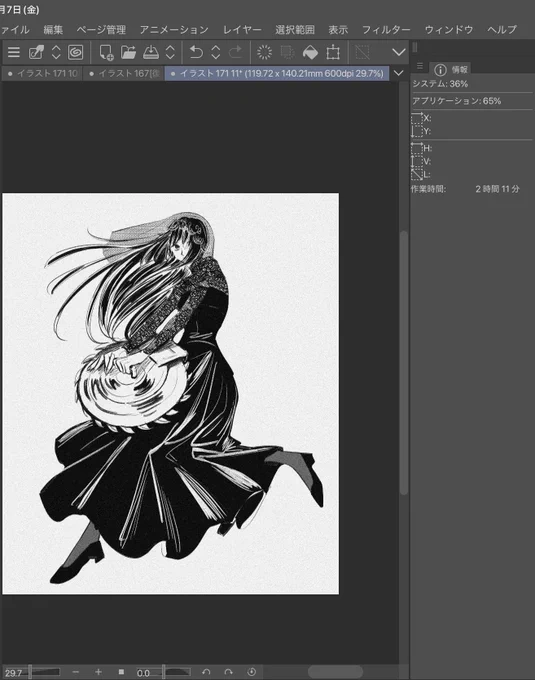Open a file using the folder icon
This screenshot has width=535, height=680.
(x=128, y=52)
